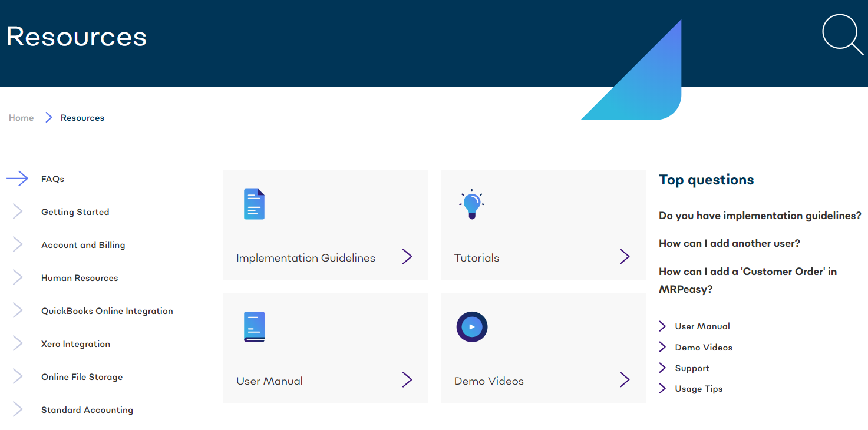Click the Implementation Guidelines card label
Screen dimensions: 868x430
pyautogui.click(x=306, y=258)
